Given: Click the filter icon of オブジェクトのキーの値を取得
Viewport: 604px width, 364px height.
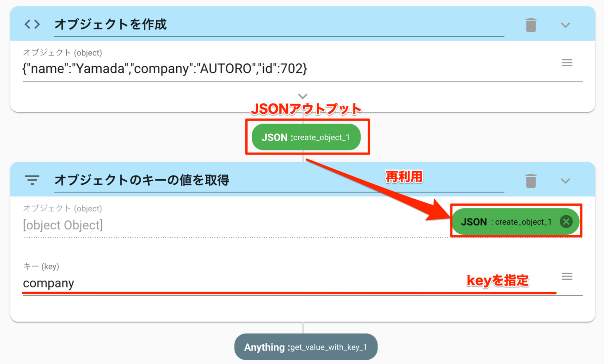Looking at the screenshot, I should (32, 180).
